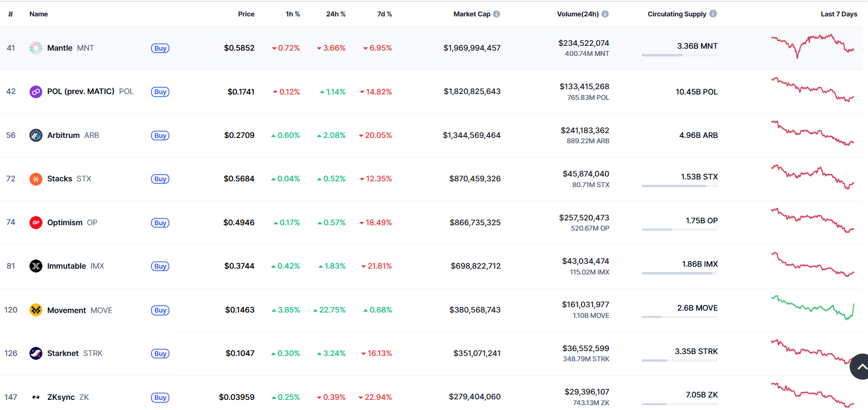Viewport: 868px width, 410px height.
Task: Click the Optimism red OP logo icon
Action: 36,222
